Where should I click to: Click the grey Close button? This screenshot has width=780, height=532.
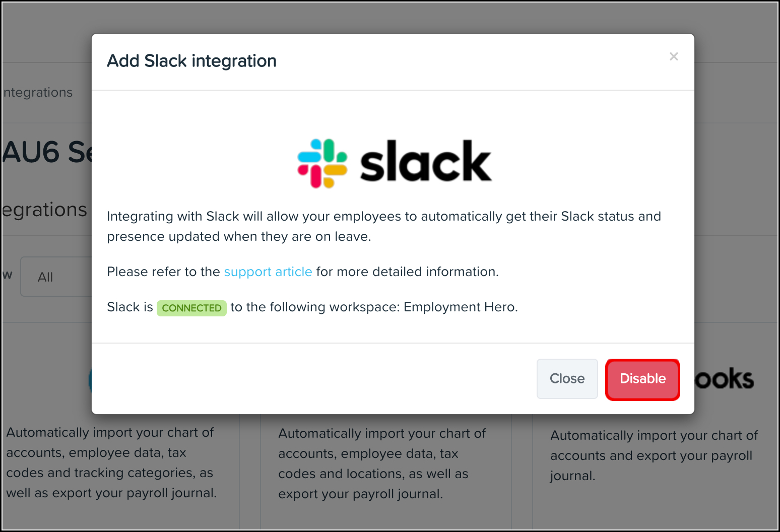tap(567, 379)
